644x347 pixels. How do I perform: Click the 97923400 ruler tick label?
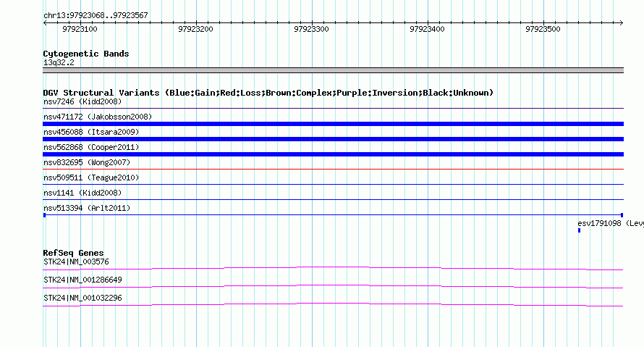(x=427, y=29)
